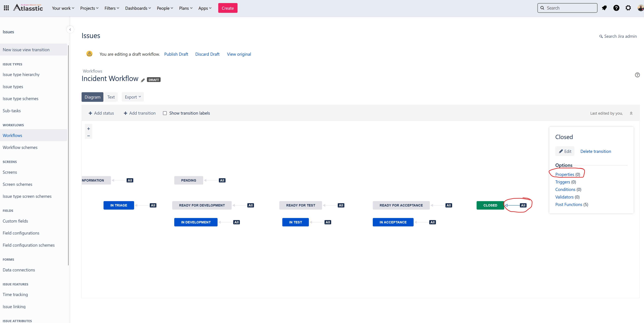This screenshot has height=323, width=644.
Task: Open the Atlassian app switcher grid
Action: coord(6,8)
